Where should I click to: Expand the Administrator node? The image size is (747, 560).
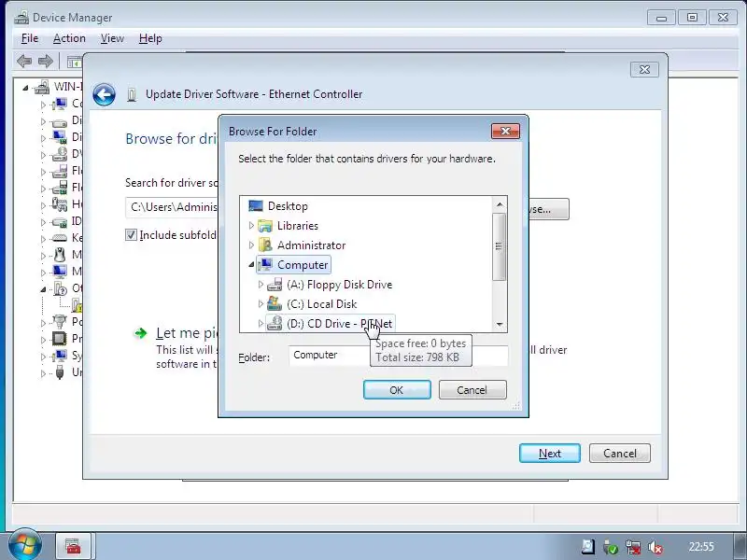pos(251,245)
